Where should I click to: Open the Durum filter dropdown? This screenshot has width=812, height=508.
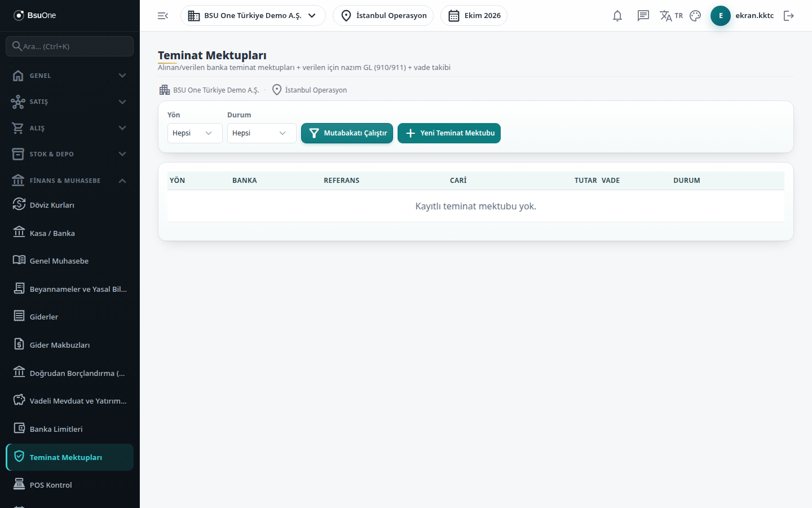tap(262, 133)
